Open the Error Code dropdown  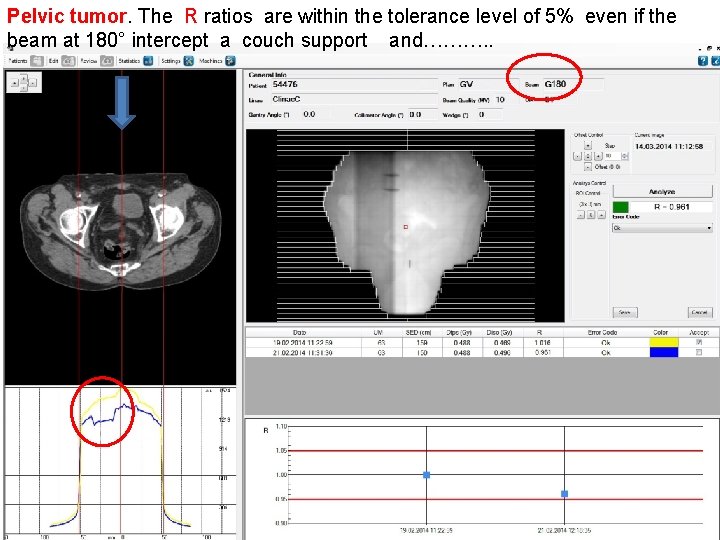[662, 228]
